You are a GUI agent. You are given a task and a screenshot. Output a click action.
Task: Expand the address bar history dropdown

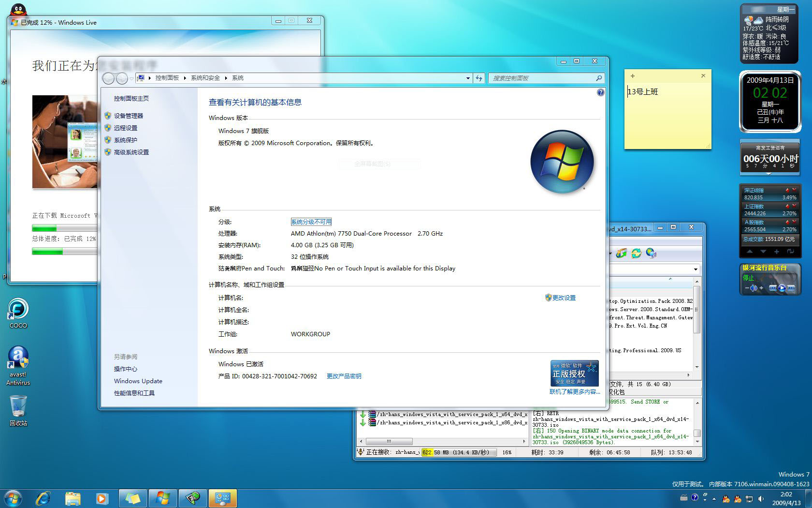(468, 78)
